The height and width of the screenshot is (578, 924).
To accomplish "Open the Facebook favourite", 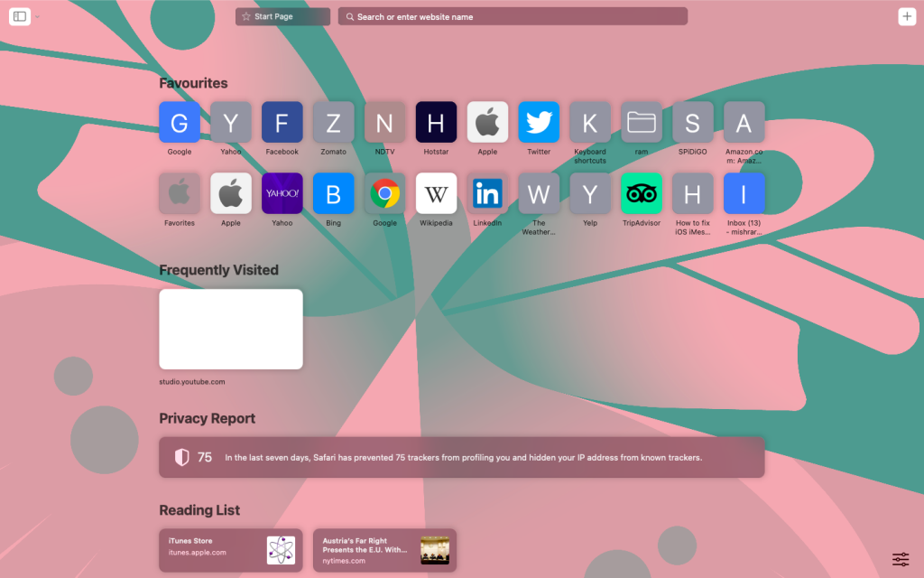I will point(282,122).
